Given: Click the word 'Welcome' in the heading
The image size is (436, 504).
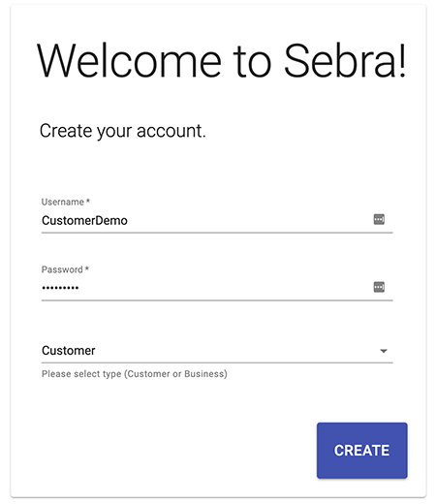Looking at the screenshot, I should coord(129,61).
